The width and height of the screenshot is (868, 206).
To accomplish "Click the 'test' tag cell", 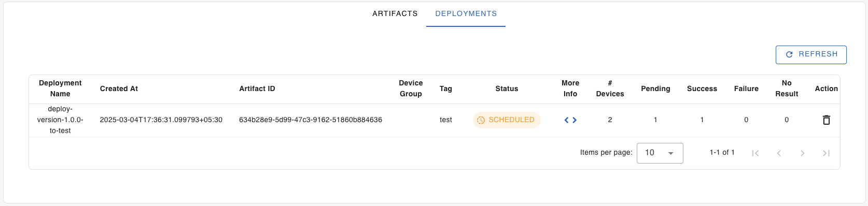I will [x=446, y=120].
